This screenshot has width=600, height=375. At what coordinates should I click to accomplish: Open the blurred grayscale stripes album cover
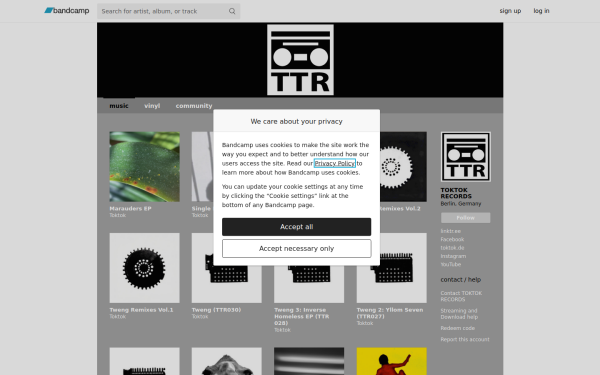click(309, 361)
